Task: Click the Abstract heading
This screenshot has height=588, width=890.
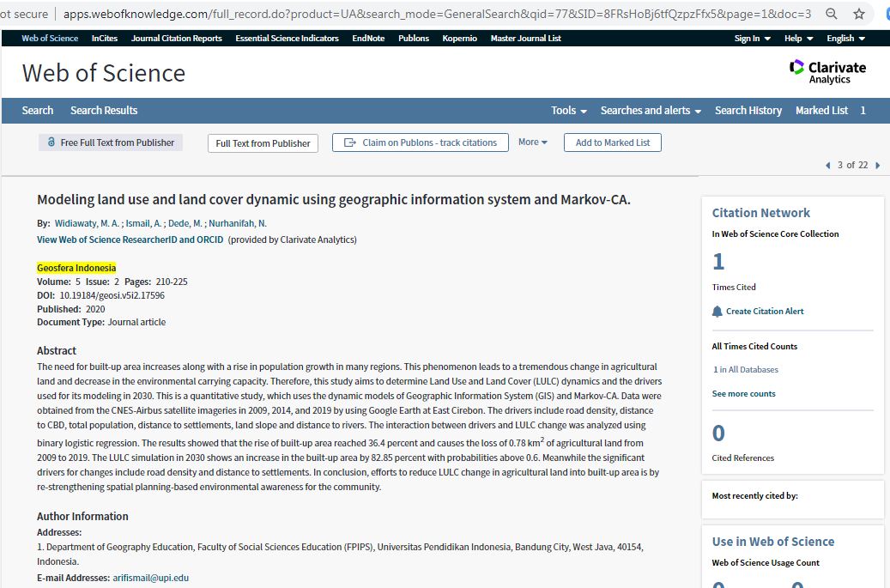Action: point(56,351)
